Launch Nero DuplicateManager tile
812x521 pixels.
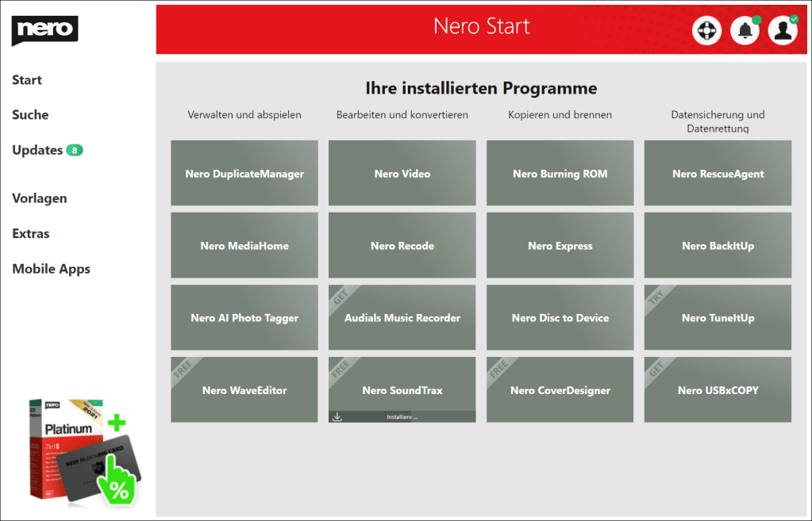coord(244,174)
